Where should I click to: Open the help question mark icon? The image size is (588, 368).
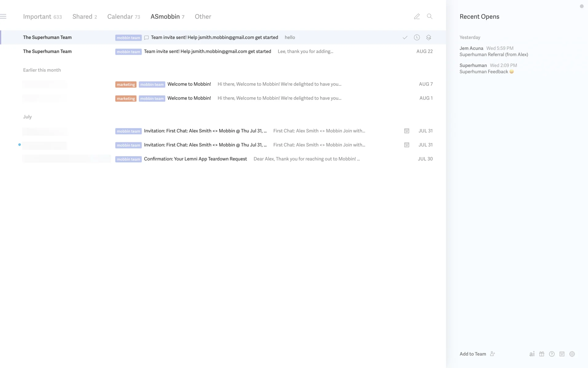point(552,354)
